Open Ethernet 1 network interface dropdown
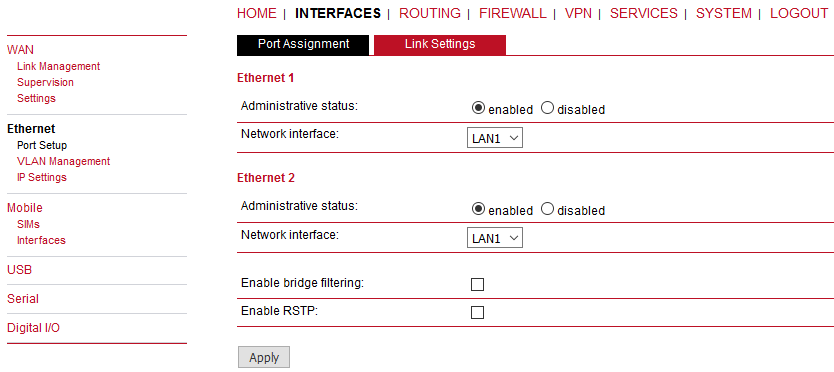The height and width of the screenshot is (372, 834). 495,138
